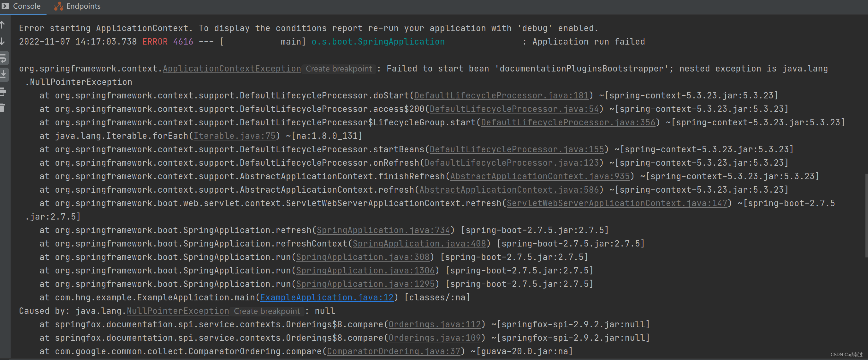Click the Down the Stack Trace arrow
The width and height of the screenshot is (868, 360).
pos(3,41)
